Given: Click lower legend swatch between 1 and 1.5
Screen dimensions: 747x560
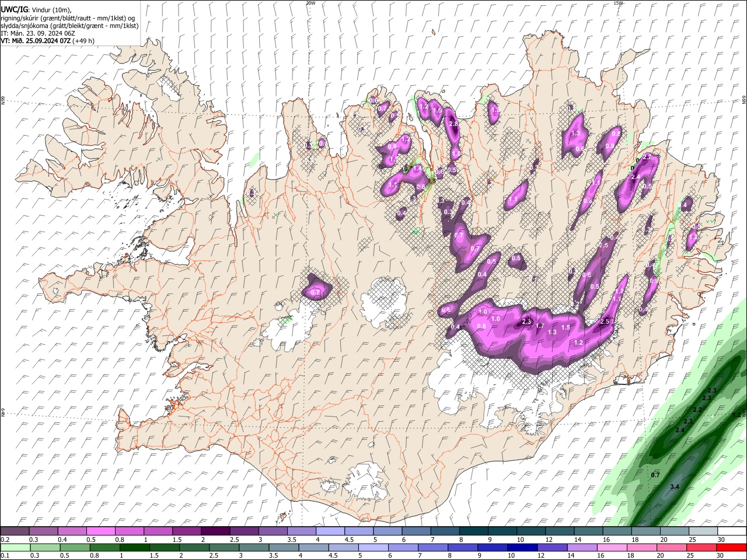Looking at the screenshot, I should click(x=135, y=547).
